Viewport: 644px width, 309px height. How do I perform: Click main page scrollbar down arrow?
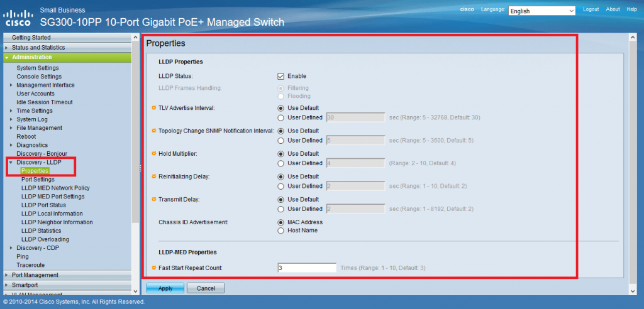tap(633, 291)
